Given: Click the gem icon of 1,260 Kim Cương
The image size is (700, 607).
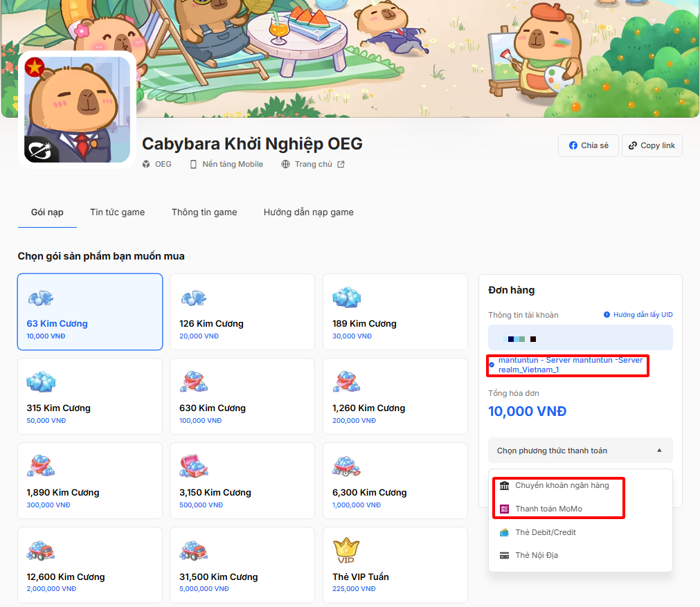Looking at the screenshot, I should (x=346, y=381).
